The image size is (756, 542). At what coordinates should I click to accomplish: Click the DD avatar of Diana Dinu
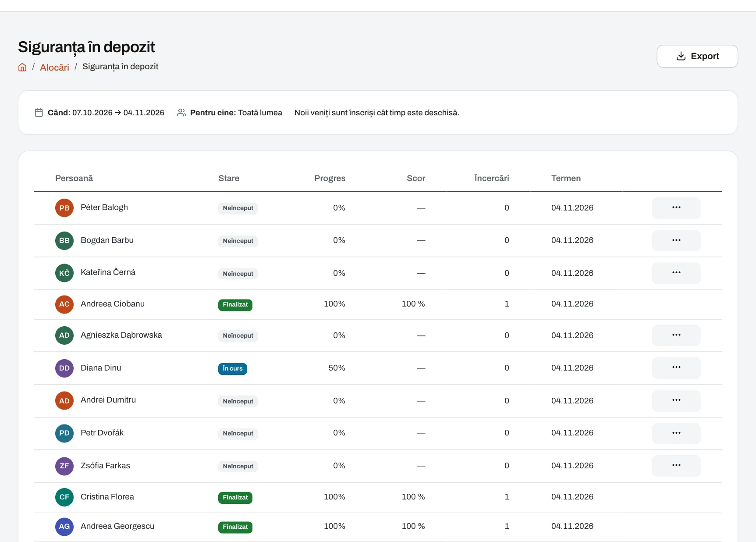coord(64,368)
